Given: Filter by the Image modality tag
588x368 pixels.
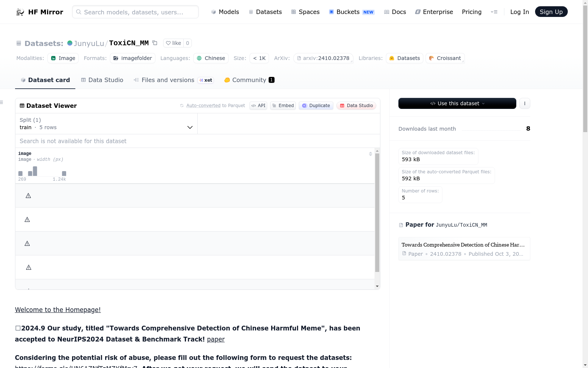Looking at the screenshot, I should (x=63, y=58).
